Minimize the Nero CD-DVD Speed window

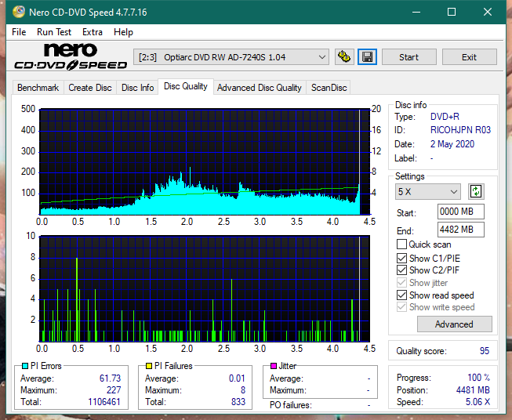coord(416,12)
